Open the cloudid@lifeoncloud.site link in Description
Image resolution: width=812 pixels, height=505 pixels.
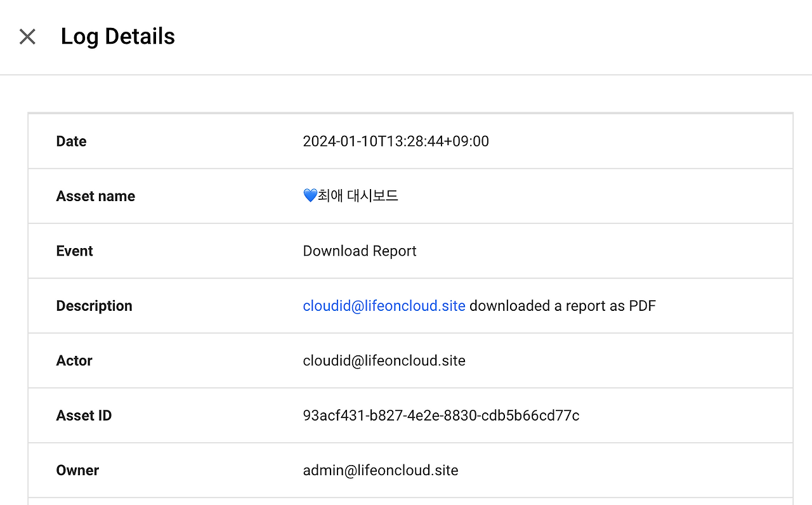(x=384, y=306)
